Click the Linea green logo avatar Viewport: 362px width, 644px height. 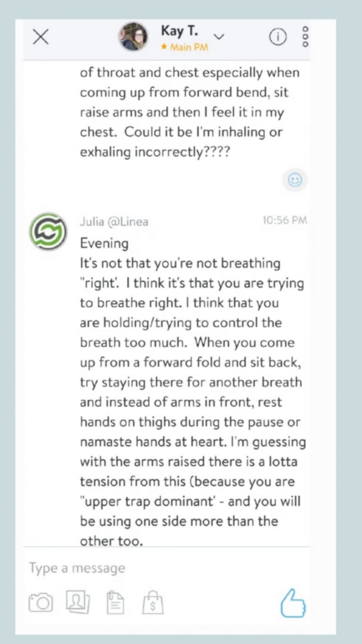pos(48,232)
